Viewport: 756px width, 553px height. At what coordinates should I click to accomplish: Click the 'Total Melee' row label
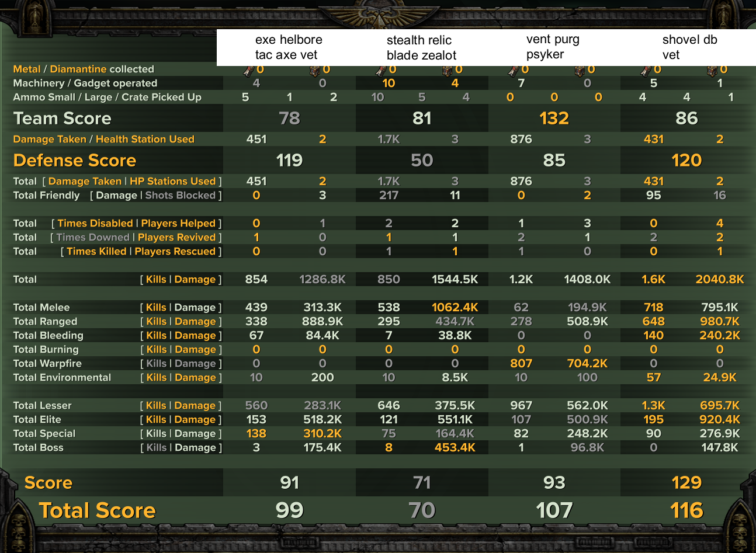(x=41, y=307)
